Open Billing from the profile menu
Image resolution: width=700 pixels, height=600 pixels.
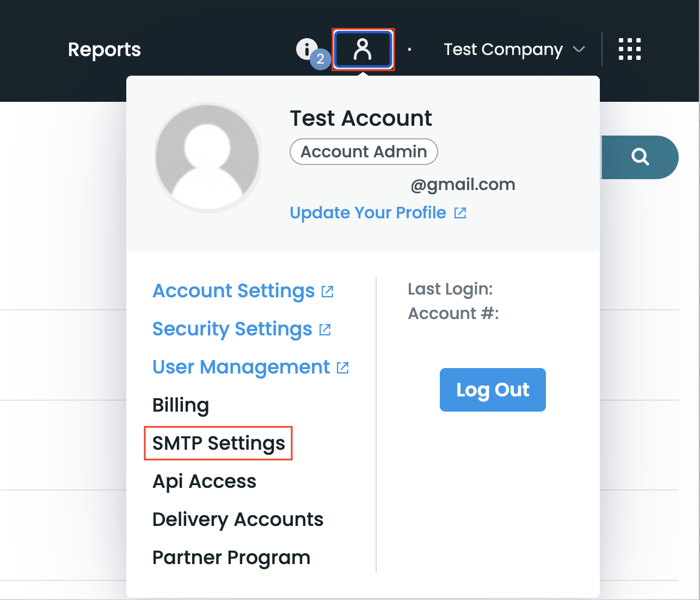[181, 405]
